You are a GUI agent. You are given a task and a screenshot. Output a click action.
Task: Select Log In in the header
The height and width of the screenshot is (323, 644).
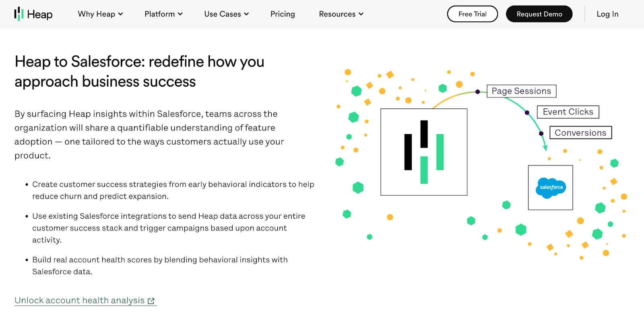coord(607,14)
